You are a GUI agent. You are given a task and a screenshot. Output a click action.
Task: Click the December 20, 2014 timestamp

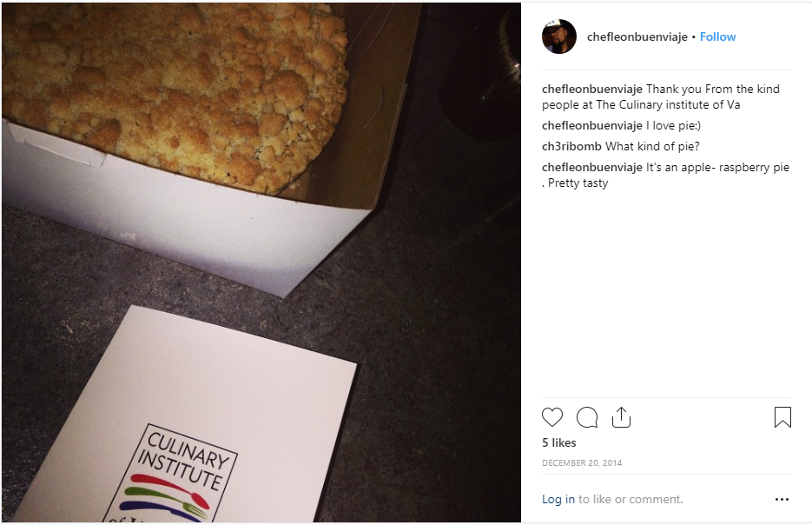582,462
